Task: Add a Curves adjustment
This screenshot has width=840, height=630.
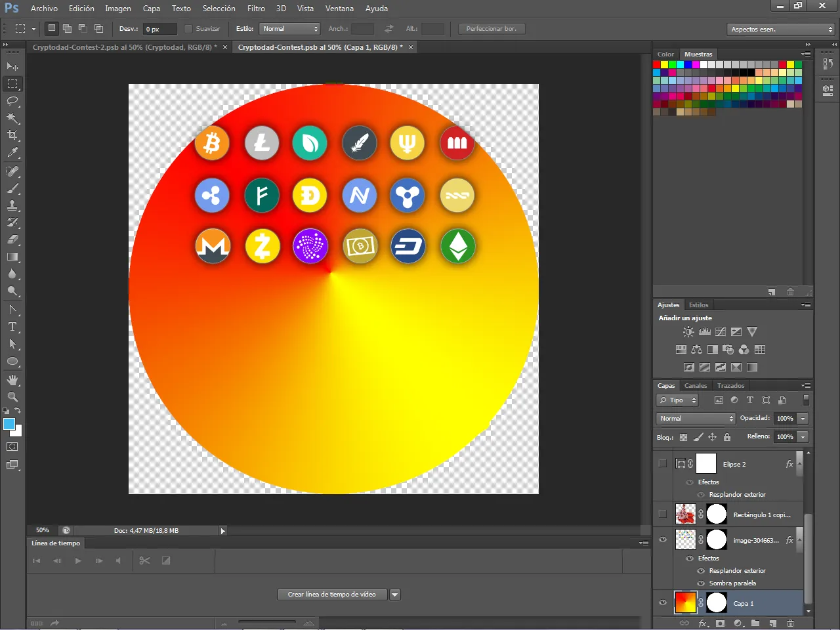Action: pyautogui.click(x=721, y=332)
